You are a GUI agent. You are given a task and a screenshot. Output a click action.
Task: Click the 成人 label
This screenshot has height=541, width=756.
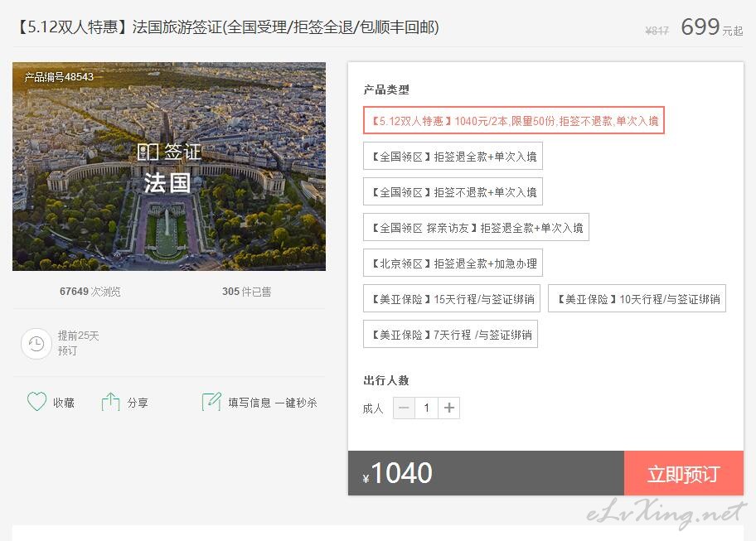click(373, 408)
